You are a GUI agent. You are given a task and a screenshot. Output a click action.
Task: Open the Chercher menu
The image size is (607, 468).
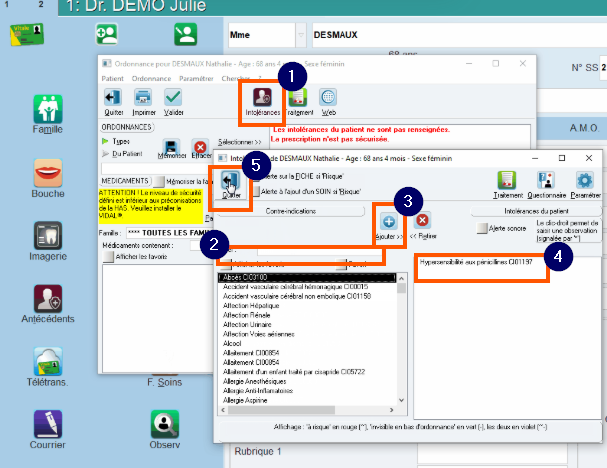(x=235, y=79)
